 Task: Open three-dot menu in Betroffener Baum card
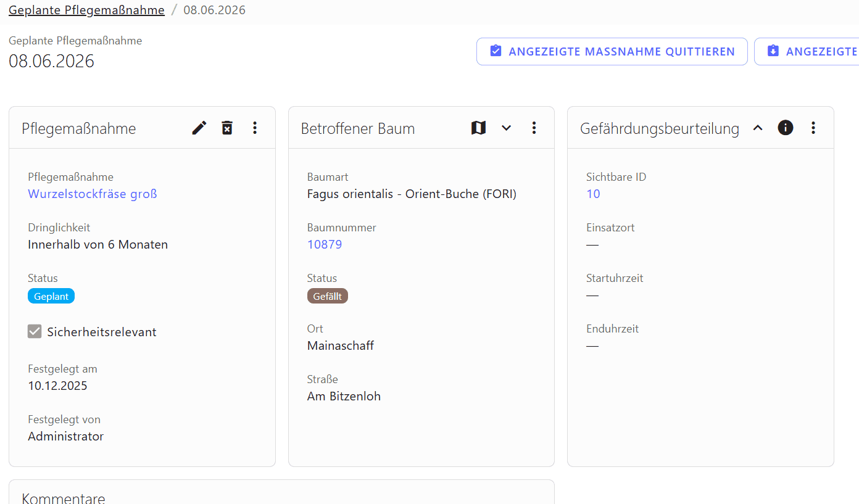point(534,128)
